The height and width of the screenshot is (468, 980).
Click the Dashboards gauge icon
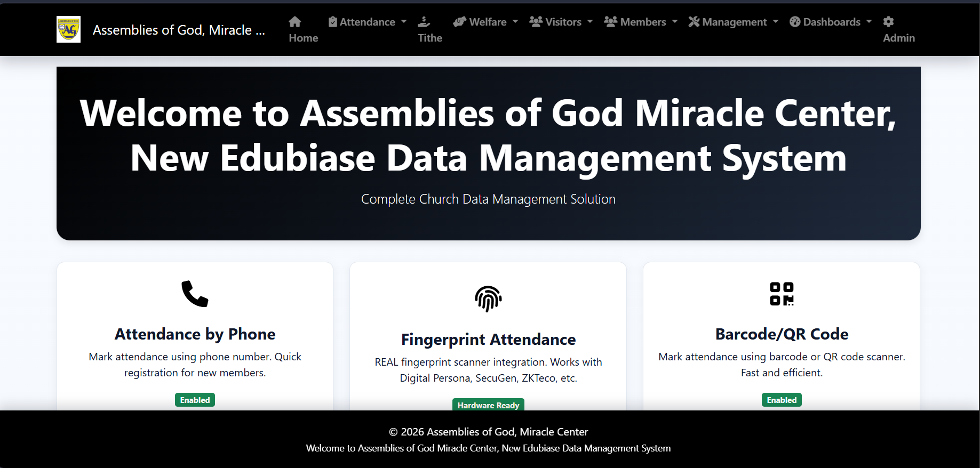tap(795, 22)
